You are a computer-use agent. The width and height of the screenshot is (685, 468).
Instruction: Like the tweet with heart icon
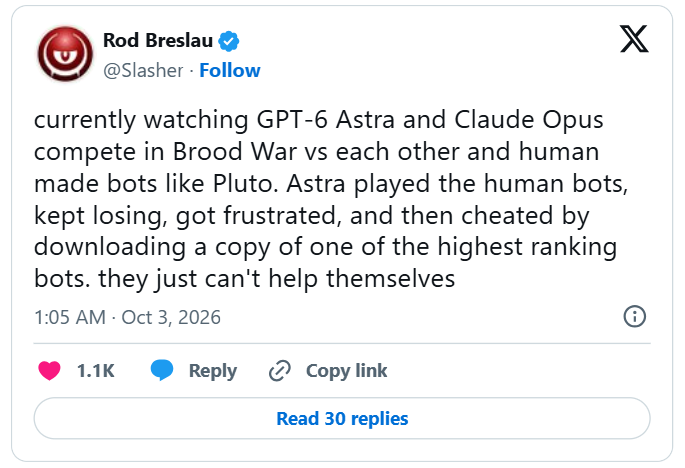point(49,371)
